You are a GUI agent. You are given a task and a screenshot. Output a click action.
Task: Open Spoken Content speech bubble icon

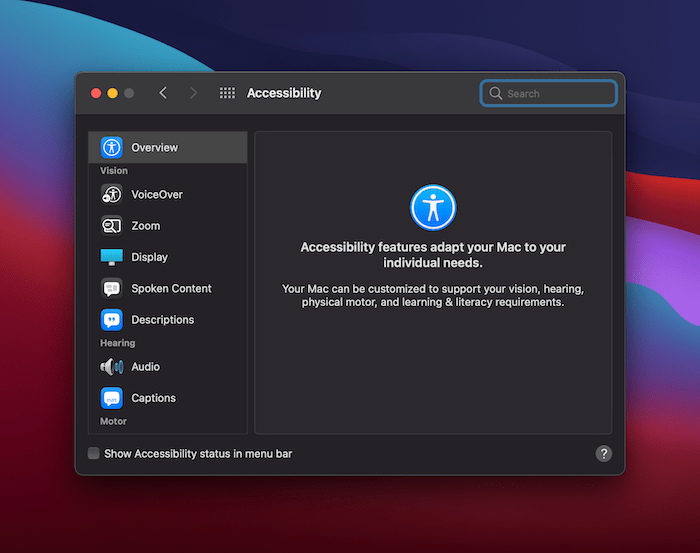point(111,288)
